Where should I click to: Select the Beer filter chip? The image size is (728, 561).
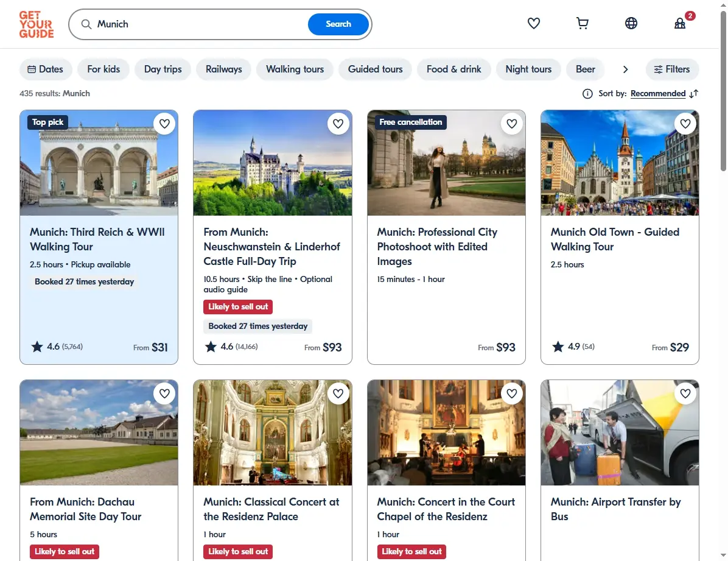585,69
